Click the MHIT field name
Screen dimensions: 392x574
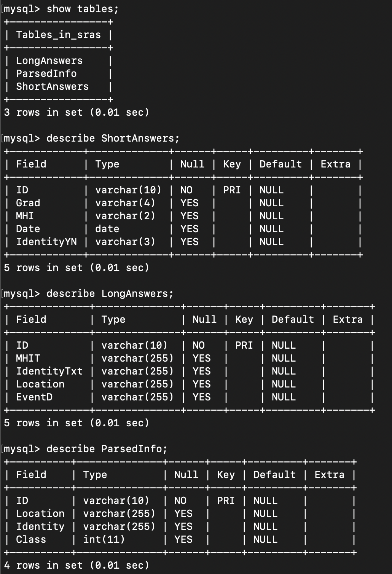click(x=28, y=359)
